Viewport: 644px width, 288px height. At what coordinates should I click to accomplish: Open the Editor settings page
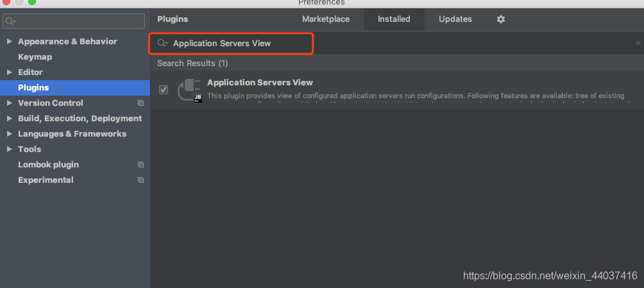tap(30, 72)
